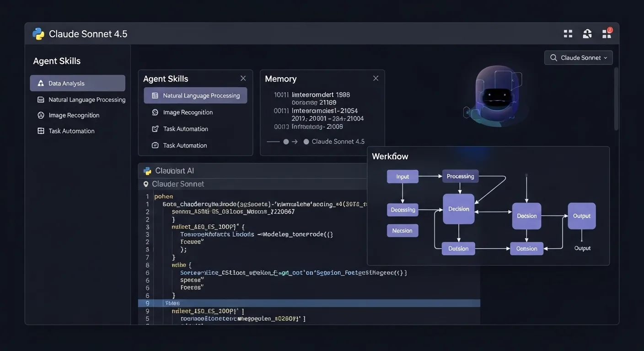The height and width of the screenshot is (351, 644).
Task: Close the Memory panel
Action: point(376,78)
